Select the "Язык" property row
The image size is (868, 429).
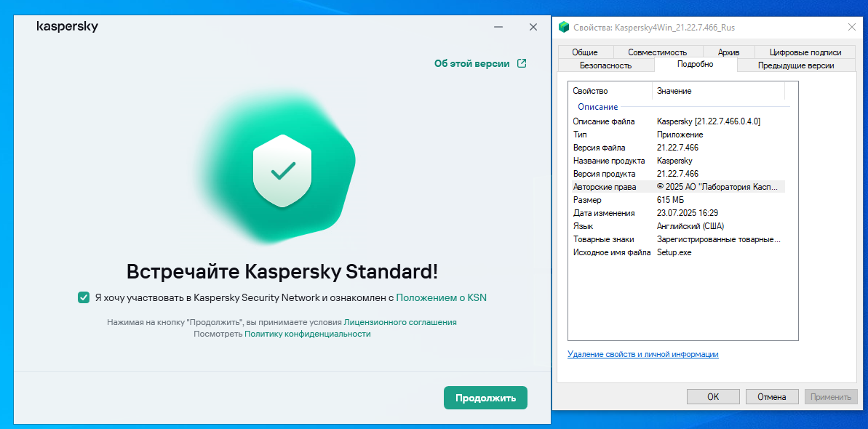pos(677,226)
